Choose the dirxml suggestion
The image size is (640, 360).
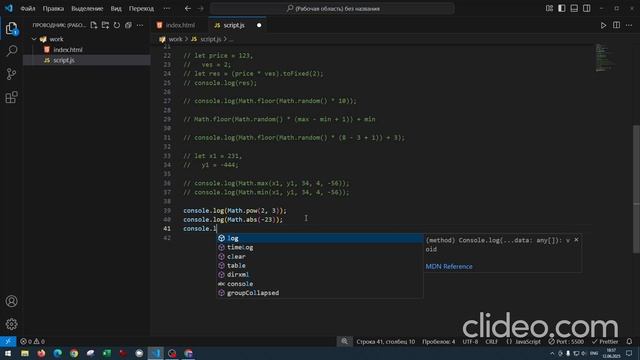point(320,275)
